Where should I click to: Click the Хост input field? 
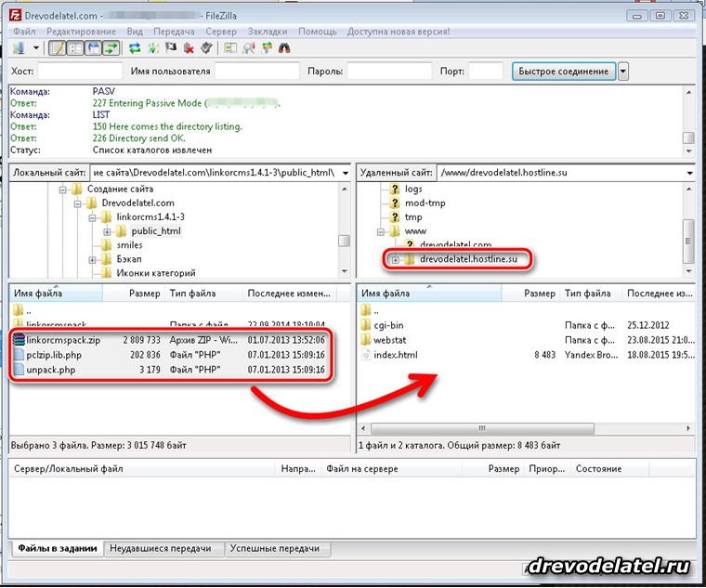click(x=80, y=72)
